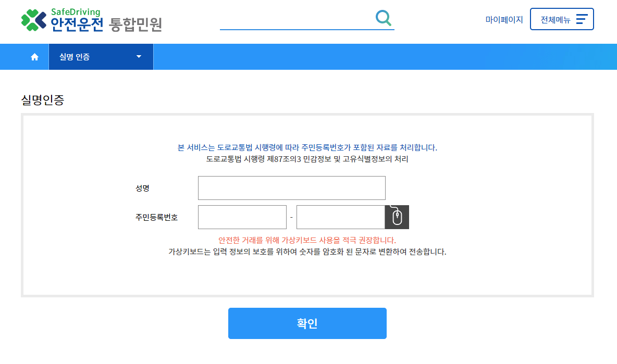The width and height of the screenshot is (617, 364).
Task: Expand the 실명 인증 dropdown arrow
Action: coord(139,57)
